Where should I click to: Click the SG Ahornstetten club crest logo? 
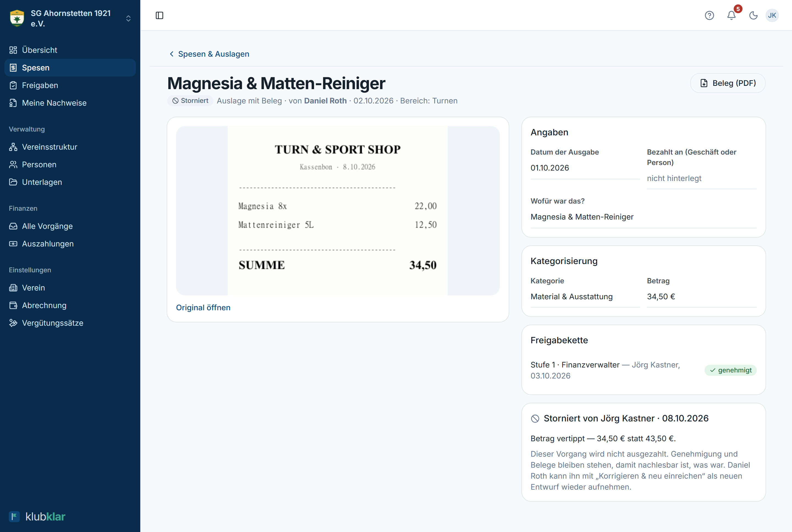[17, 18]
